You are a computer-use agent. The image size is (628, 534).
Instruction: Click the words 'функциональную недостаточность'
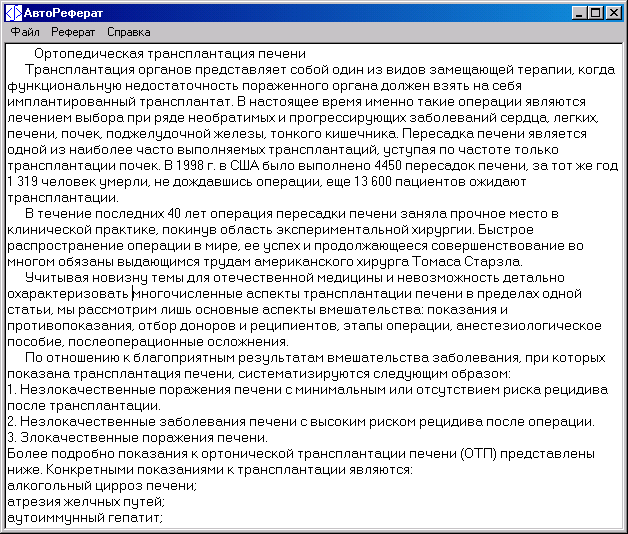(x=123, y=86)
